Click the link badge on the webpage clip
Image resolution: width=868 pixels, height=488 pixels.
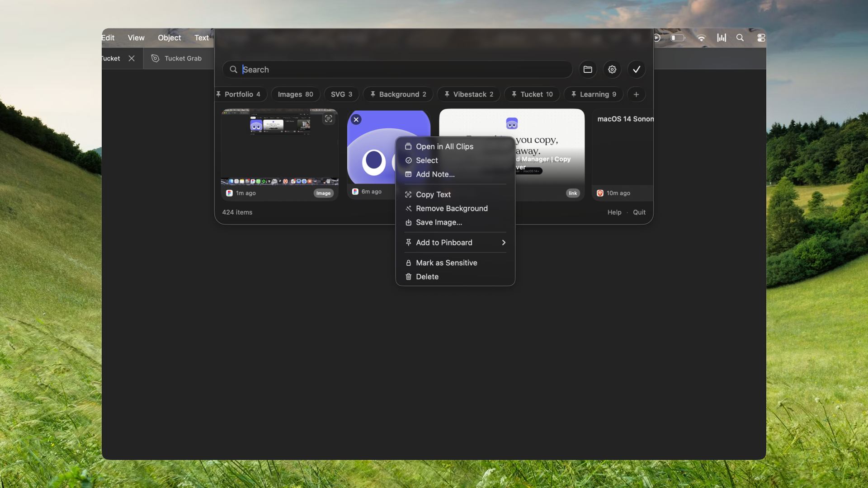pyautogui.click(x=573, y=193)
